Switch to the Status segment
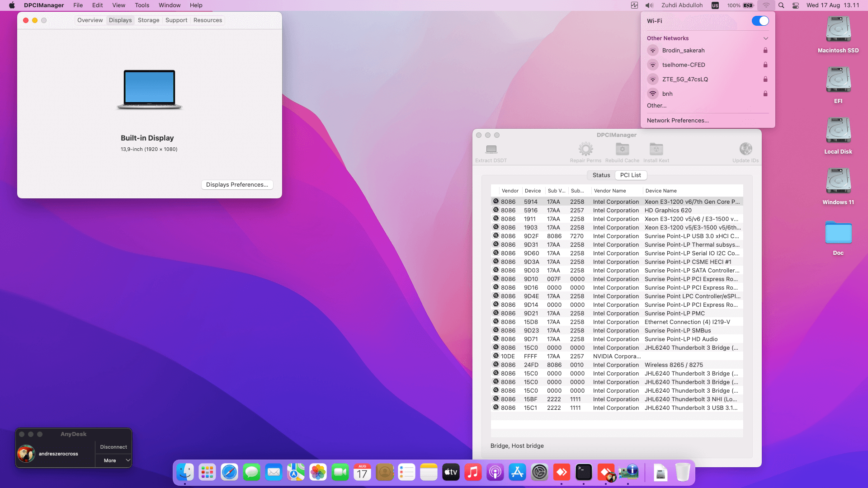Image resolution: width=868 pixels, height=488 pixels. [601, 175]
